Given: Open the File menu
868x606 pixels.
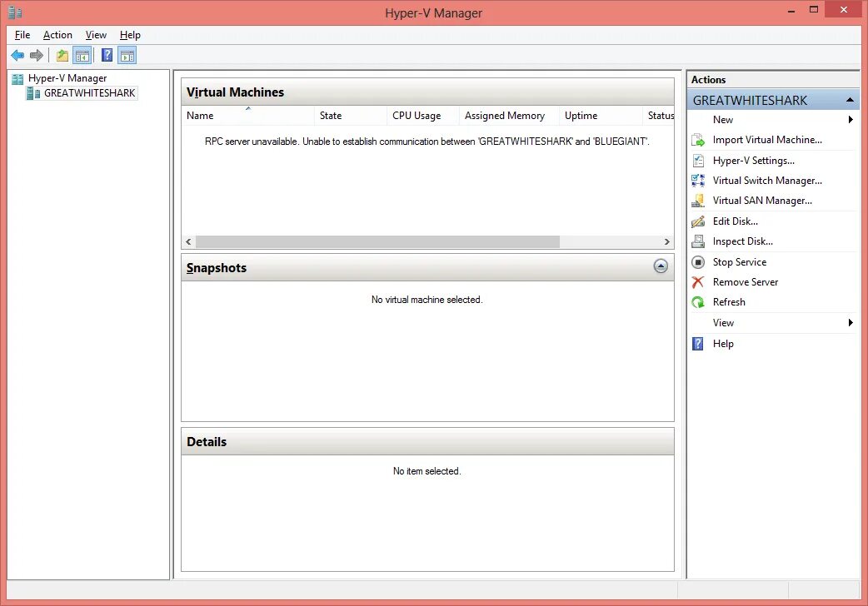Looking at the screenshot, I should [x=22, y=35].
